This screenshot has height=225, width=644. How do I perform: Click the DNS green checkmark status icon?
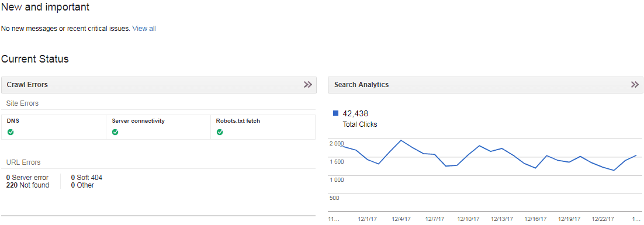11,132
